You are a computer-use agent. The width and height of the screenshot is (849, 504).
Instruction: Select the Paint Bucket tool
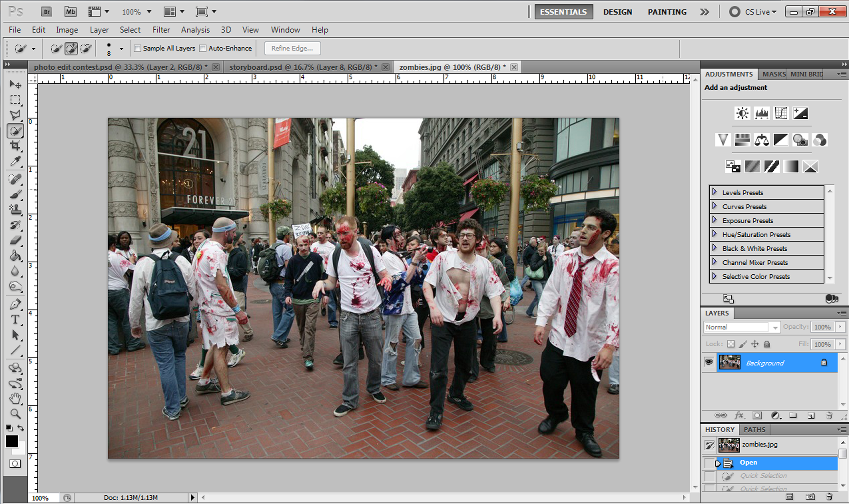15,256
